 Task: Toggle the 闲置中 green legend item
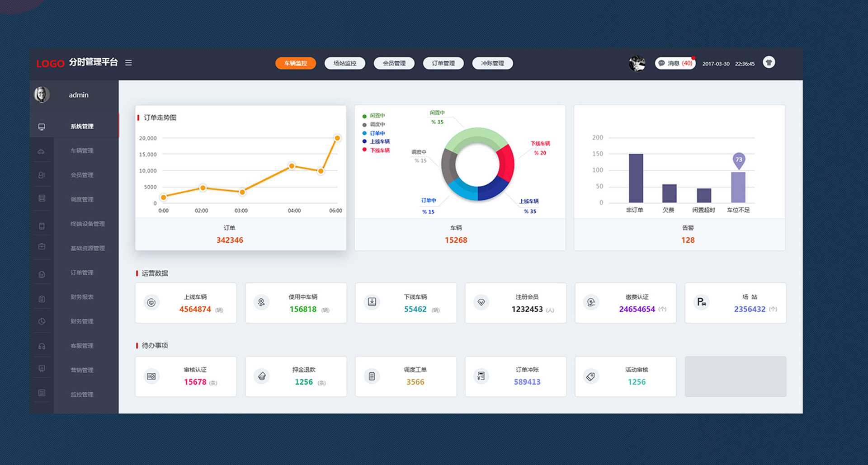(373, 116)
